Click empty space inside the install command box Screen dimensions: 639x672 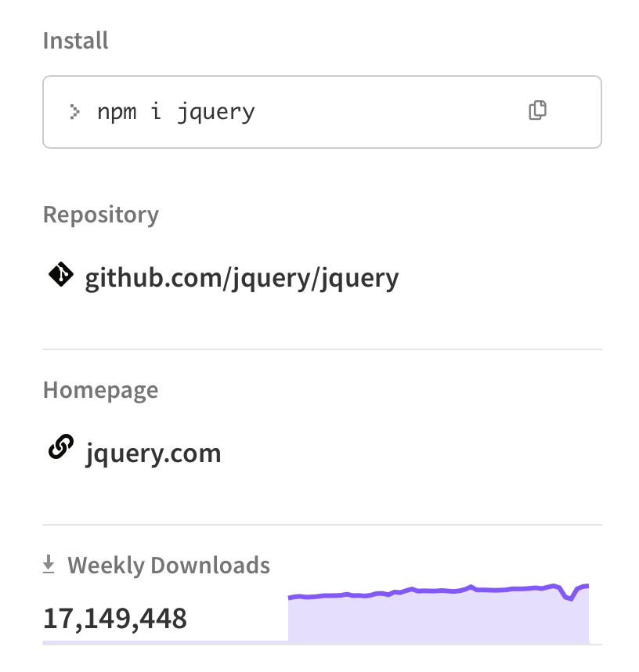[x=392, y=112]
